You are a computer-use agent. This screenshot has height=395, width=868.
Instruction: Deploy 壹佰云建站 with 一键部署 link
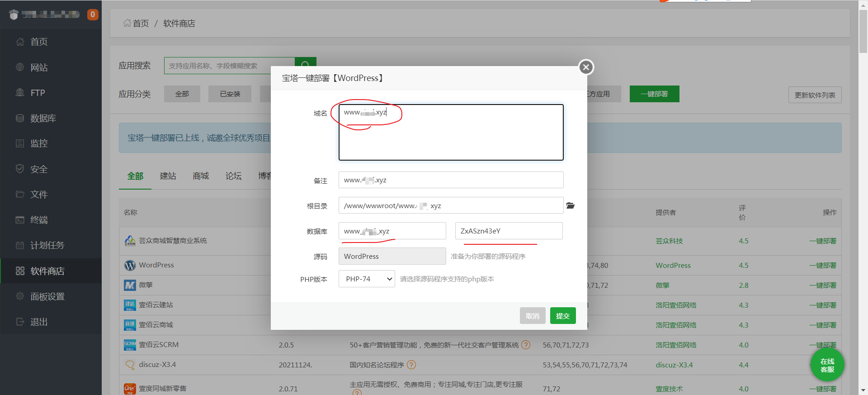[x=823, y=305]
